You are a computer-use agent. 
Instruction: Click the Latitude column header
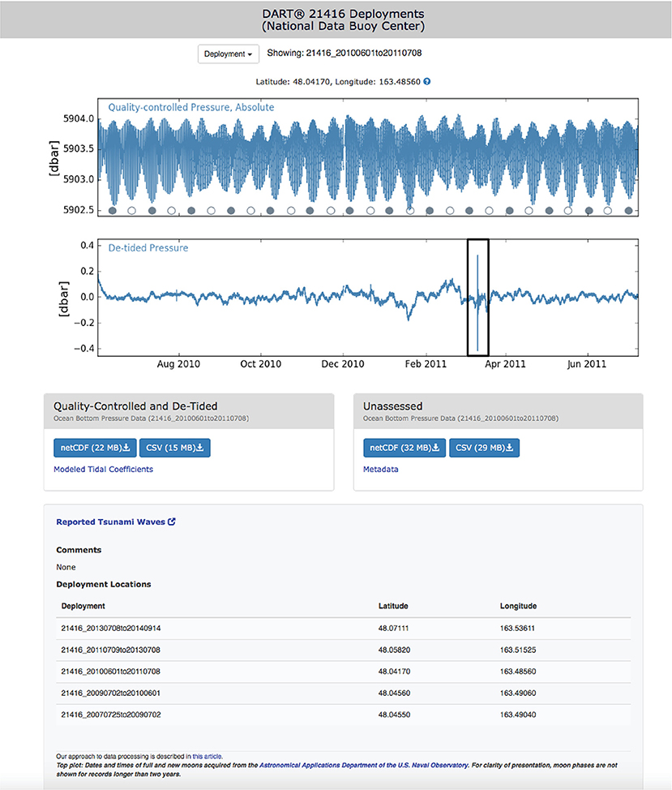click(x=393, y=606)
